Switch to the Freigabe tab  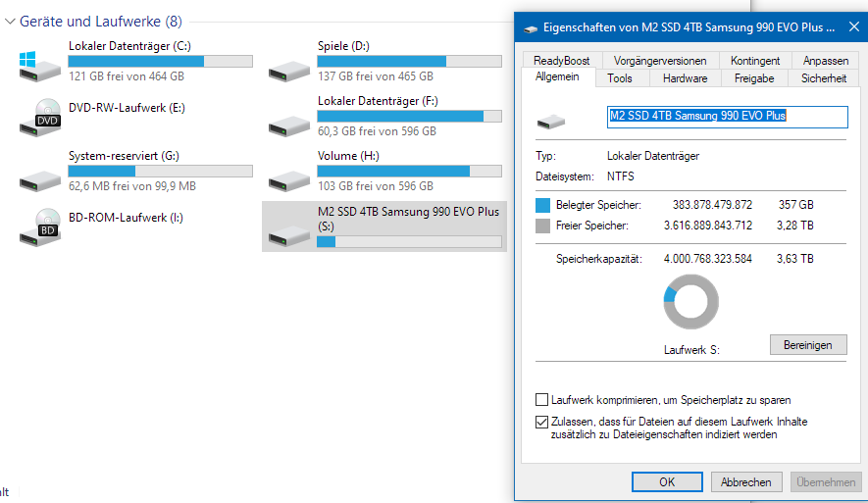(x=754, y=78)
